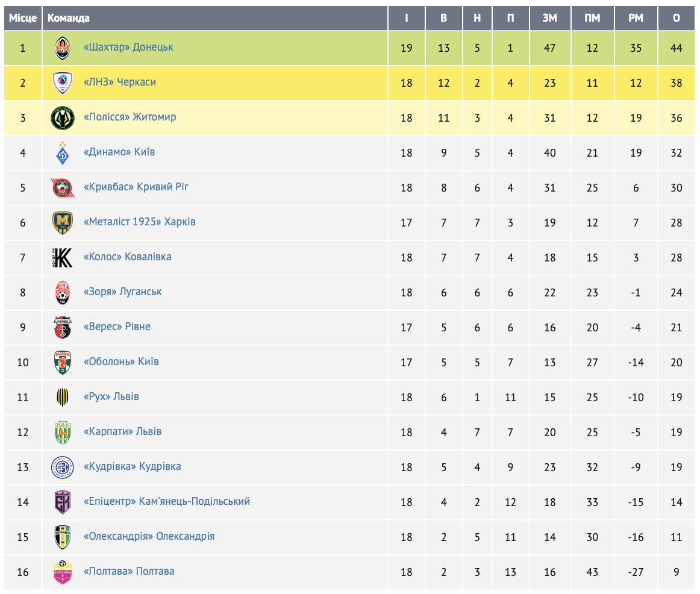Click the «РМ» goal difference column header
This screenshot has height=594, width=700.
[636, 18]
